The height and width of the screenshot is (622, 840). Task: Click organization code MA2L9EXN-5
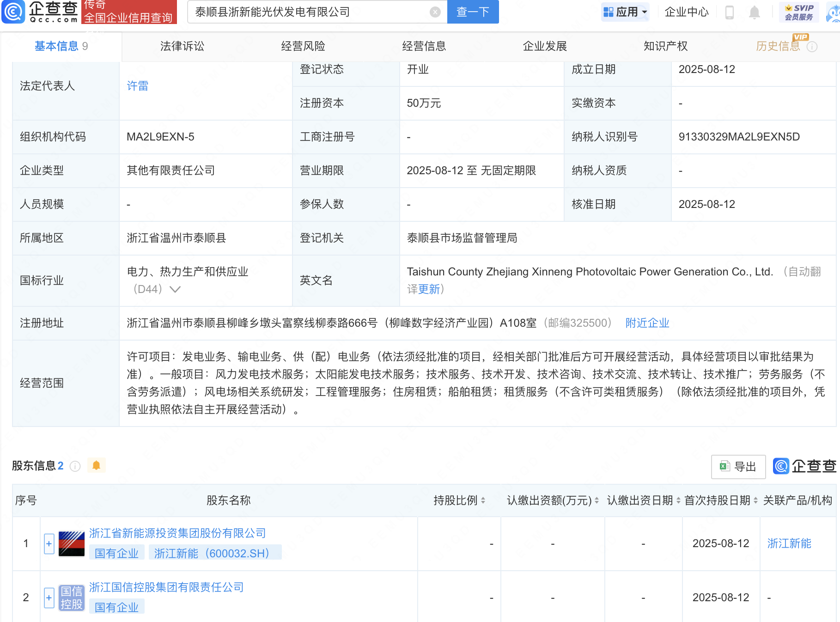click(160, 137)
